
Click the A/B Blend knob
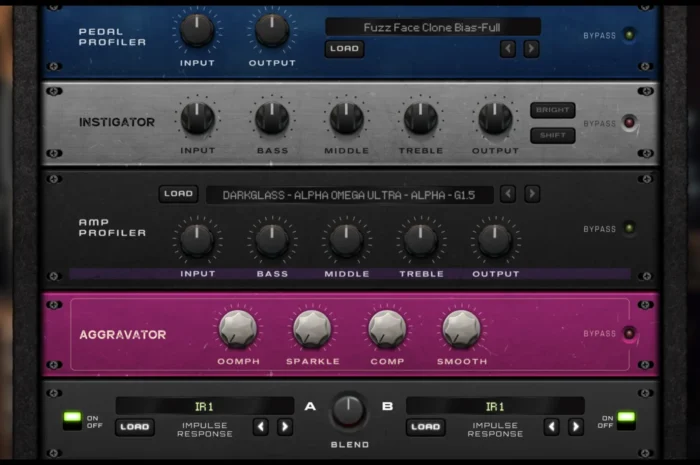click(x=348, y=409)
